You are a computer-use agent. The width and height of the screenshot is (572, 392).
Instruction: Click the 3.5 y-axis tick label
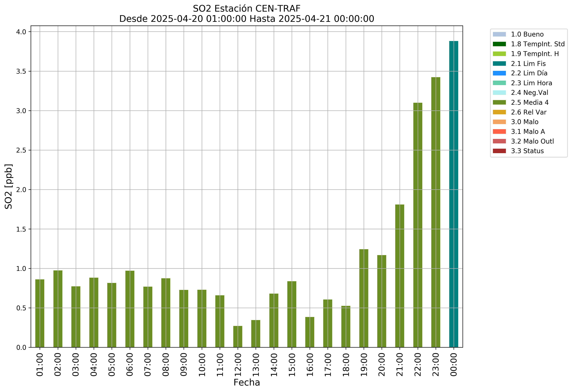[21, 71]
